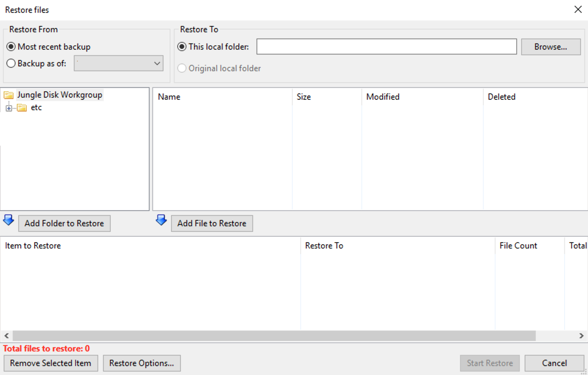Viewport: 588px width, 375px height.
Task: Click Add File to Restore button
Action: pyautogui.click(x=212, y=223)
